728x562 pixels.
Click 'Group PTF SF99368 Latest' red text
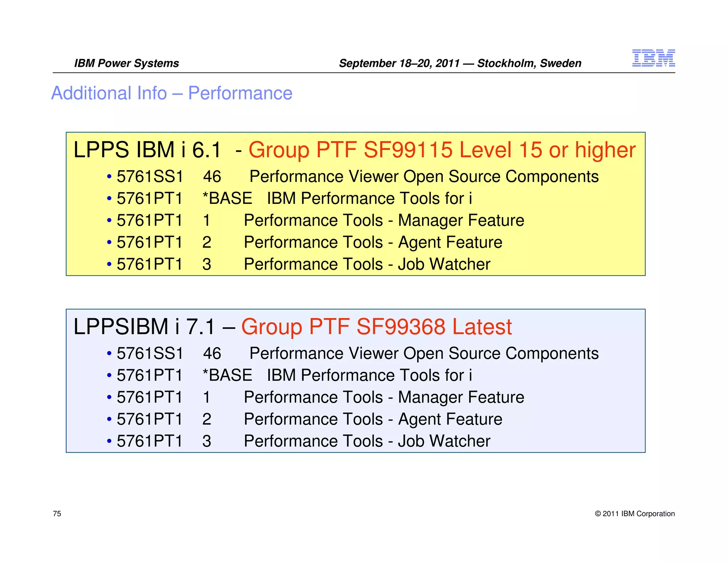coord(376,326)
